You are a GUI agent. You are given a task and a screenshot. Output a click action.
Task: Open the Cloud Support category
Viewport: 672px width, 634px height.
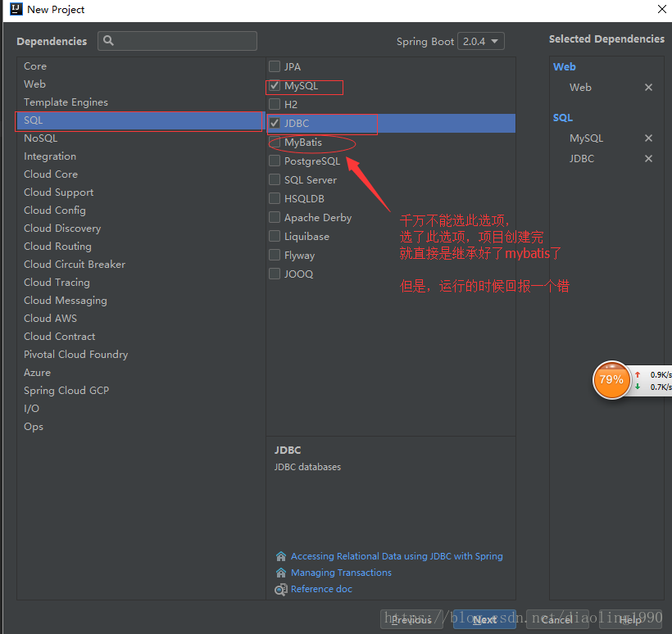click(x=141, y=192)
